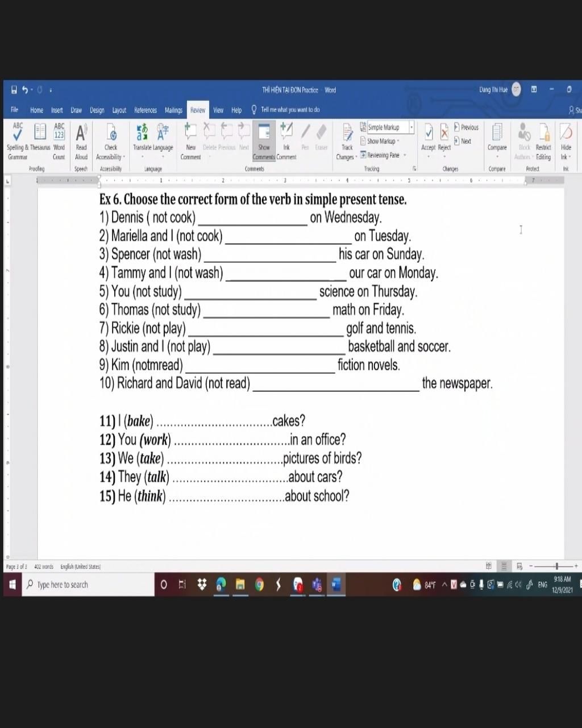Switch to the Mailings tab

173,110
